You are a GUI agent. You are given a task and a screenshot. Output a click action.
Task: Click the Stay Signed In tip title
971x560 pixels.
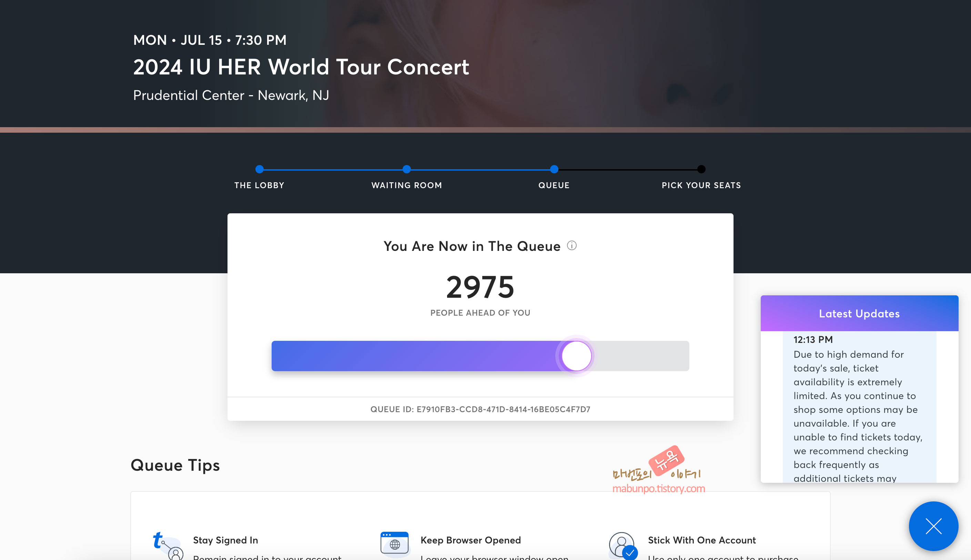click(x=225, y=540)
